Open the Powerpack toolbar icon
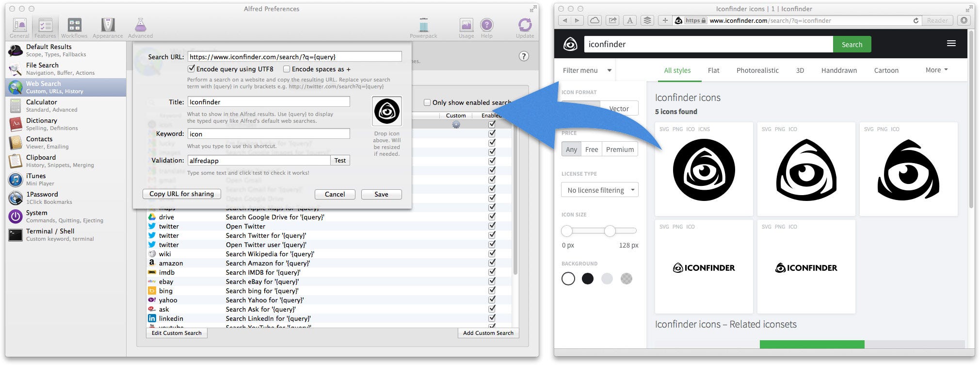 (423, 28)
